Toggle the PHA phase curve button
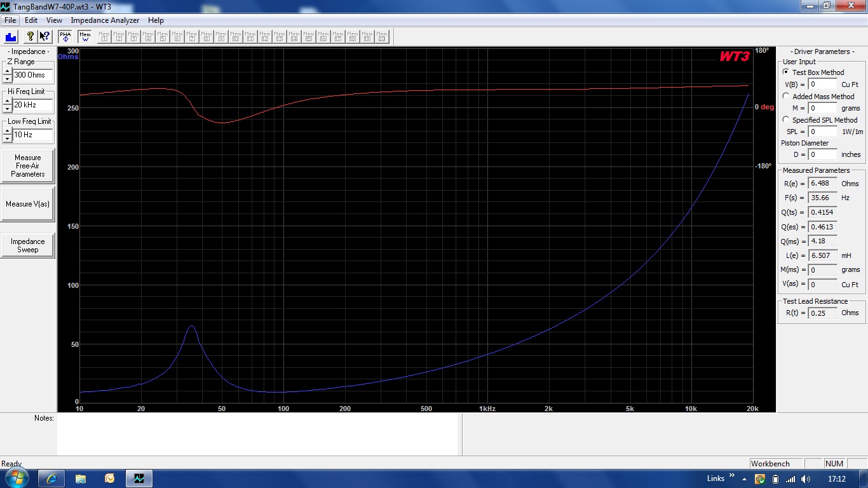 point(65,36)
